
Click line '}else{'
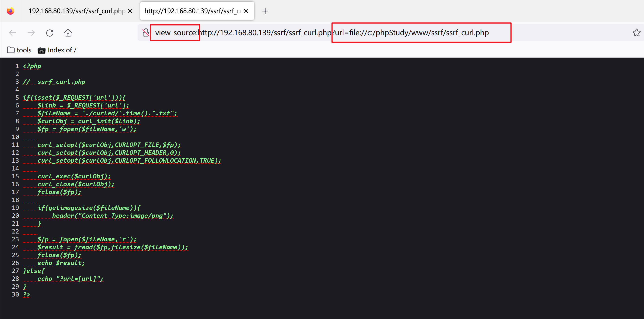pos(34,271)
